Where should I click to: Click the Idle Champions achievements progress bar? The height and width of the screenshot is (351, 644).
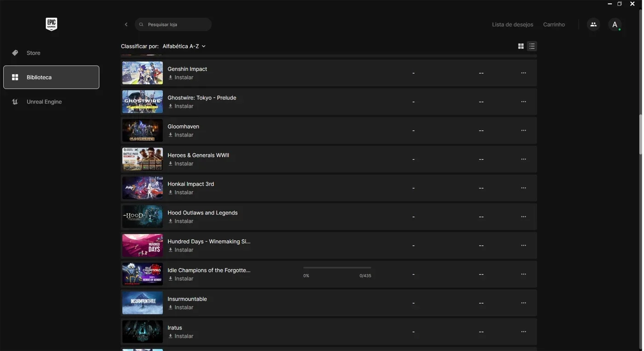[337, 267]
